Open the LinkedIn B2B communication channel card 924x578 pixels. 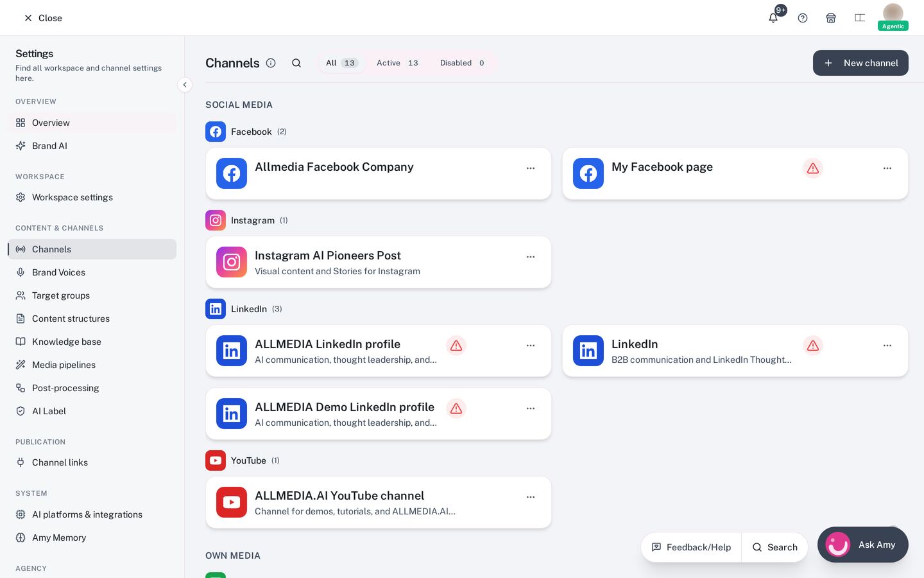coord(735,351)
